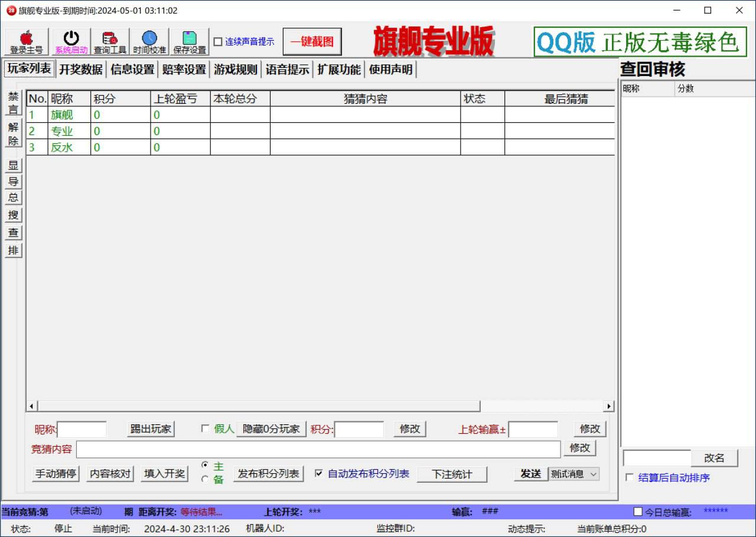Click the 填入开奖 button

point(165,474)
